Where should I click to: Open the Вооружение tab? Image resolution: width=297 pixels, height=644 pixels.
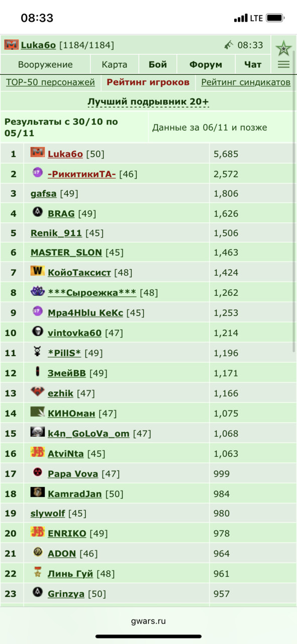(x=45, y=65)
